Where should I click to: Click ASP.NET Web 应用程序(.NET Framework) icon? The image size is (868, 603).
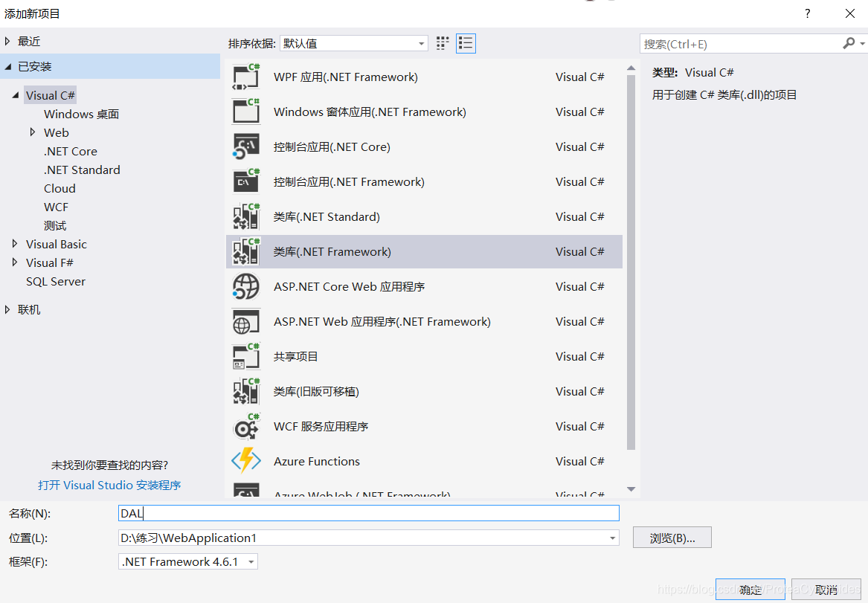246,321
